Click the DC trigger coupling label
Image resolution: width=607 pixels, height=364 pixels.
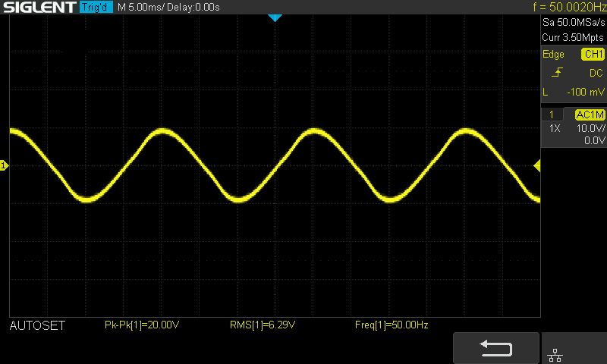point(596,73)
